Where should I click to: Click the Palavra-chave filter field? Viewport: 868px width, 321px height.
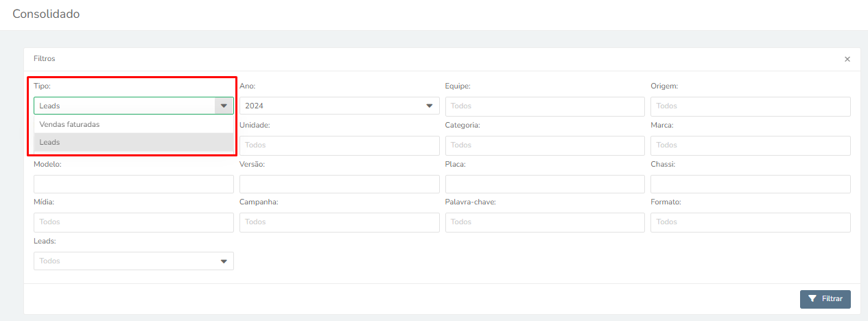click(x=545, y=222)
